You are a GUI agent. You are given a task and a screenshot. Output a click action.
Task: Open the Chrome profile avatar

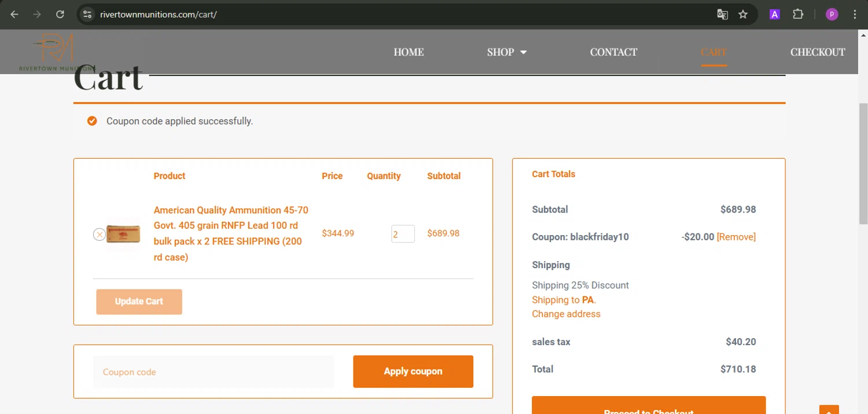832,14
